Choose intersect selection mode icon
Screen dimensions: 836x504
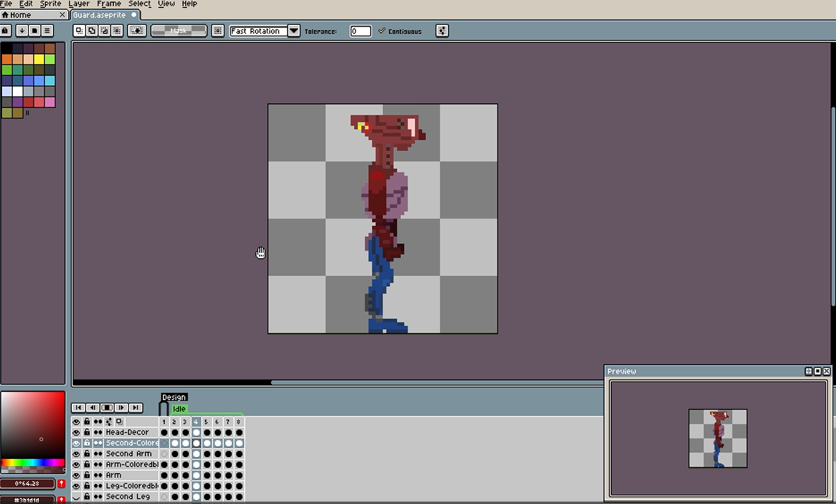pos(117,30)
